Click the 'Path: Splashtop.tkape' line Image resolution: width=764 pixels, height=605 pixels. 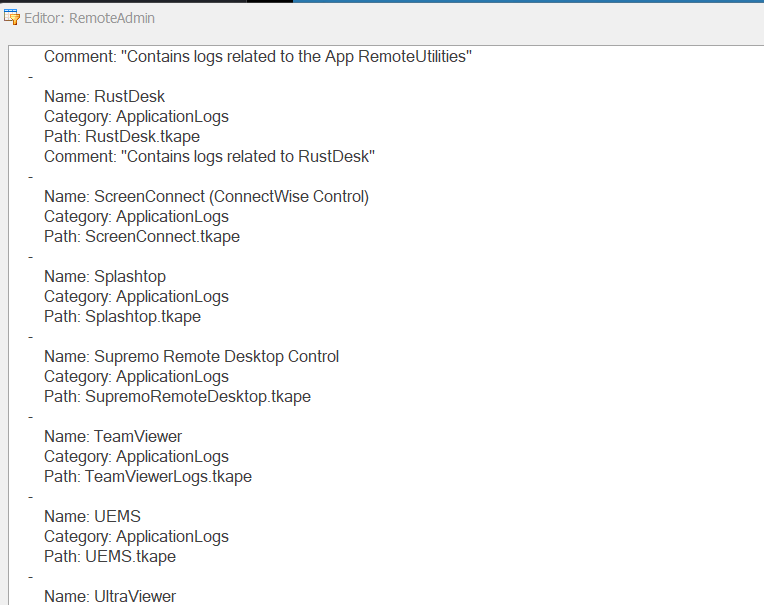click(122, 316)
